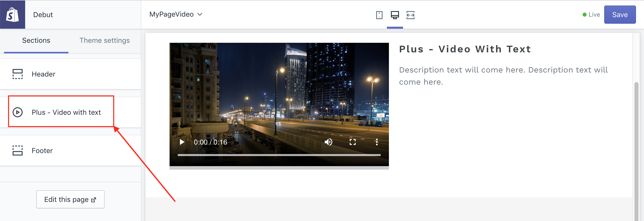Switch to Theme settings tab
The image size is (644, 221).
[x=105, y=41]
